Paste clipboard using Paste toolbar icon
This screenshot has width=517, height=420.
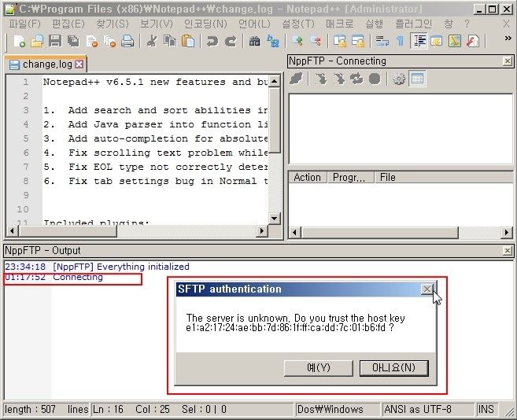pyautogui.click(x=188, y=41)
